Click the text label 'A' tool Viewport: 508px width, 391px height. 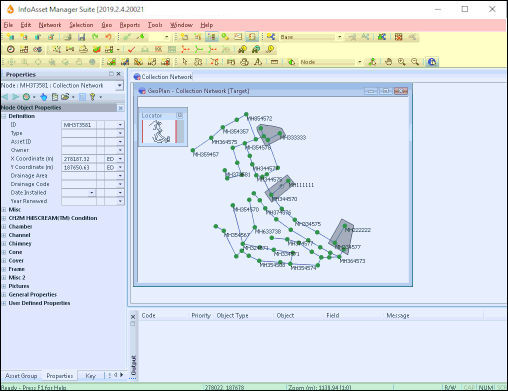point(258,62)
